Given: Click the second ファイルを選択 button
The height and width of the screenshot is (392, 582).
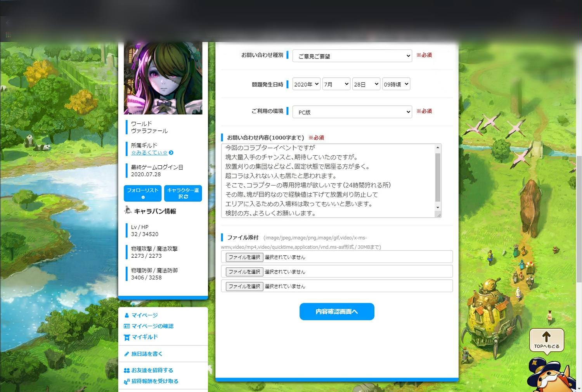Looking at the screenshot, I should [244, 272].
